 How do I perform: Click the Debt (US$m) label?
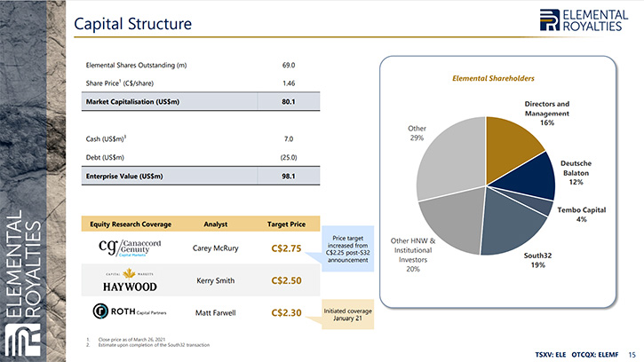(x=105, y=158)
